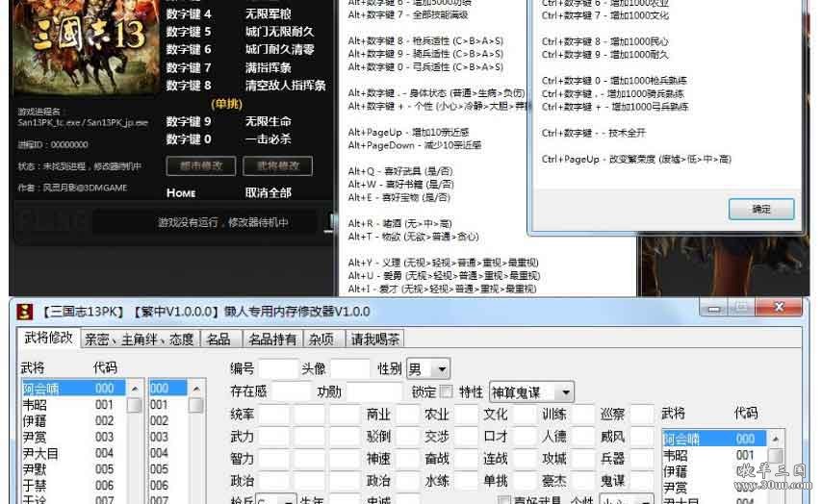Image resolution: width=822 pixels, height=504 pixels.
Task: Select 韦昭 in the right-side 武将 list
Action: point(676,455)
